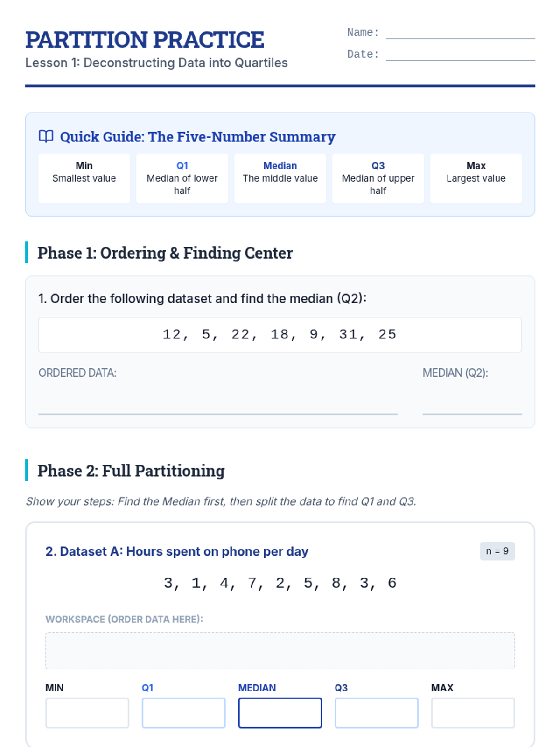Click the Date line field

click(460, 55)
